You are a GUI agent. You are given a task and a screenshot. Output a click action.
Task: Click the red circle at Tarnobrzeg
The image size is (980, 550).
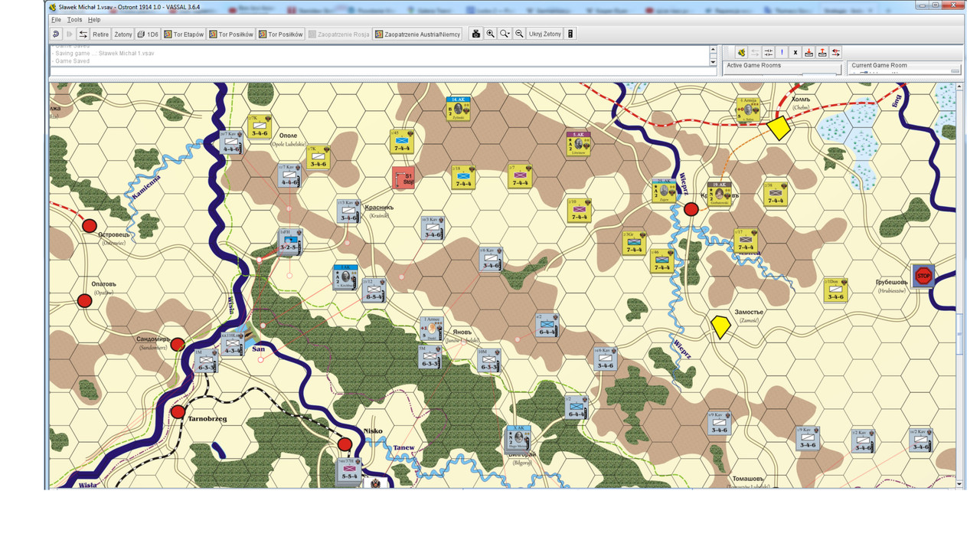point(178,411)
